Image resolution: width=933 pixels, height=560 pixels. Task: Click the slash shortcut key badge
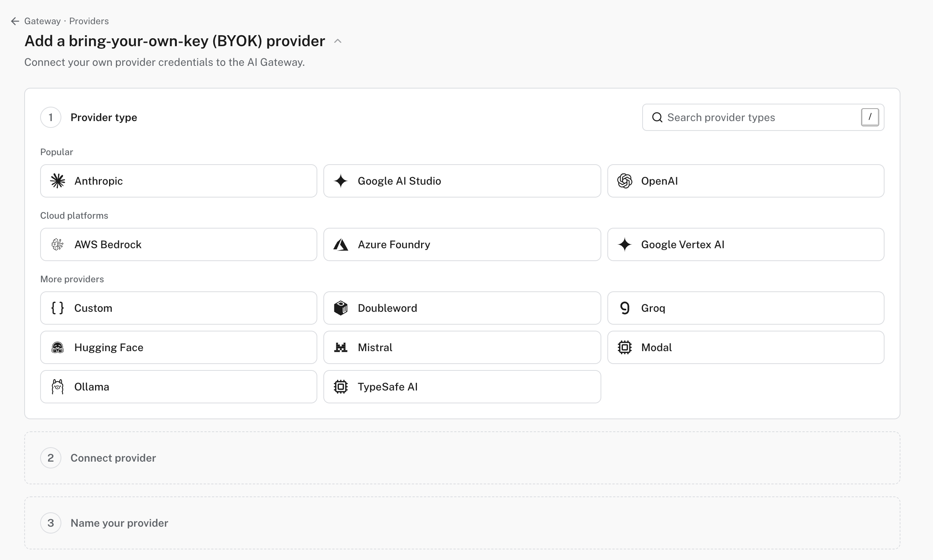[870, 117]
